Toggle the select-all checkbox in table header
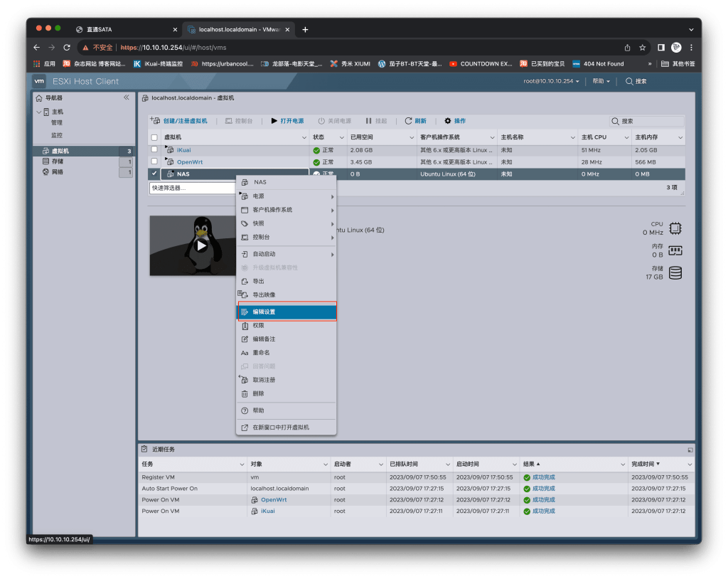The width and height of the screenshot is (728, 579). (x=154, y=137)
